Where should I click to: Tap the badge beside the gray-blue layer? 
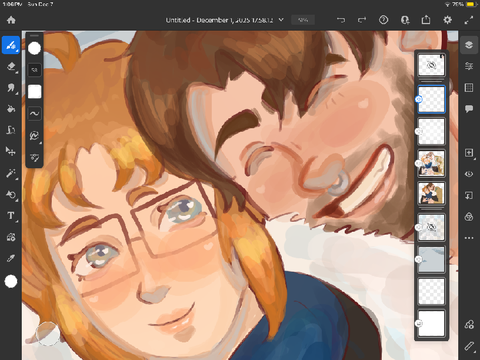[x=419, y=259]
